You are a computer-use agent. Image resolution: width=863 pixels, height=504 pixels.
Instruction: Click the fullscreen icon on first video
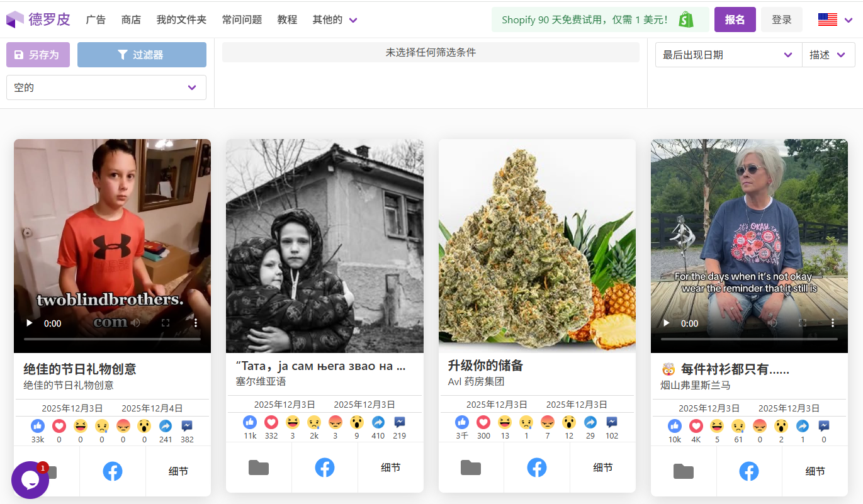(x=166, y=323)
